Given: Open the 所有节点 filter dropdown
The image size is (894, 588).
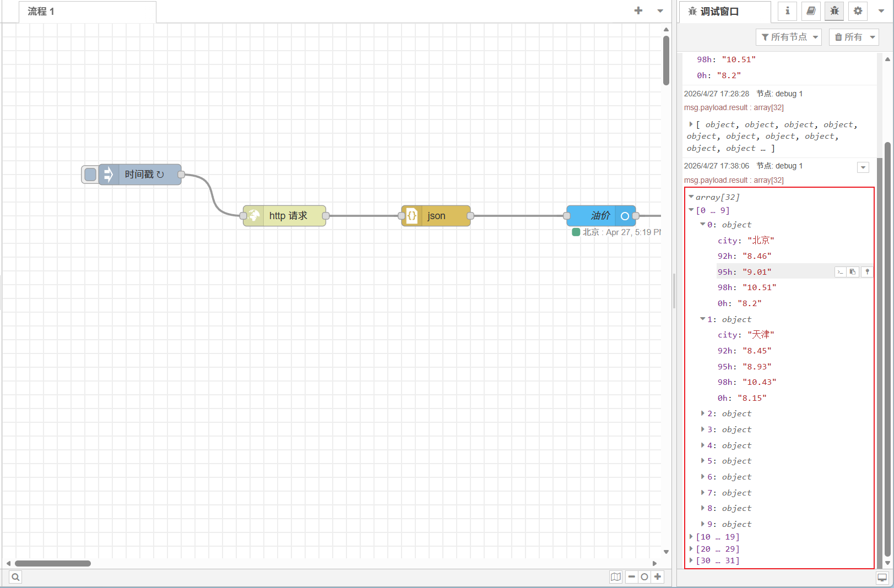Looking at the screenshot, I should tap(789, 37).
